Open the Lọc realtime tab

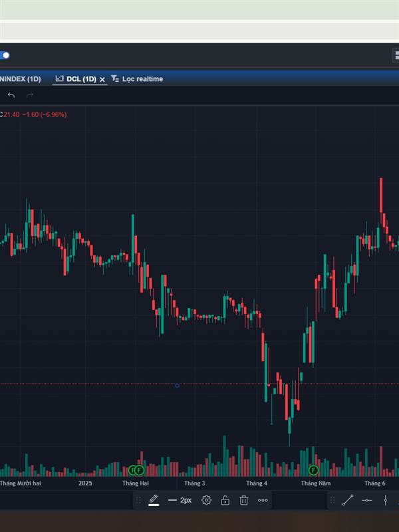tap(142, 79)
